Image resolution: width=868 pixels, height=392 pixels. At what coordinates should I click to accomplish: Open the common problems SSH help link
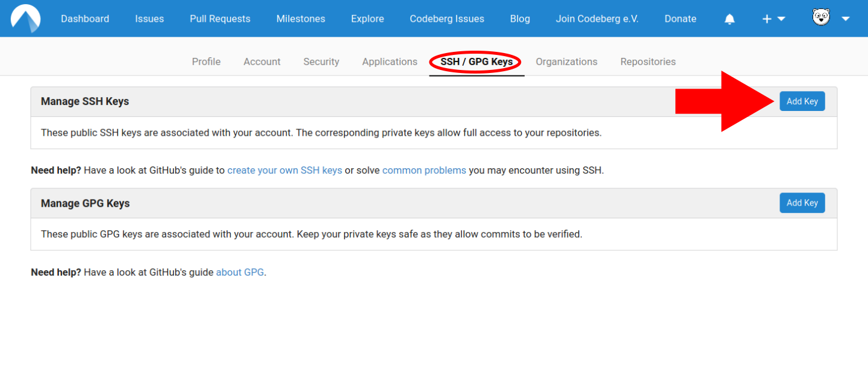(423, 170)
